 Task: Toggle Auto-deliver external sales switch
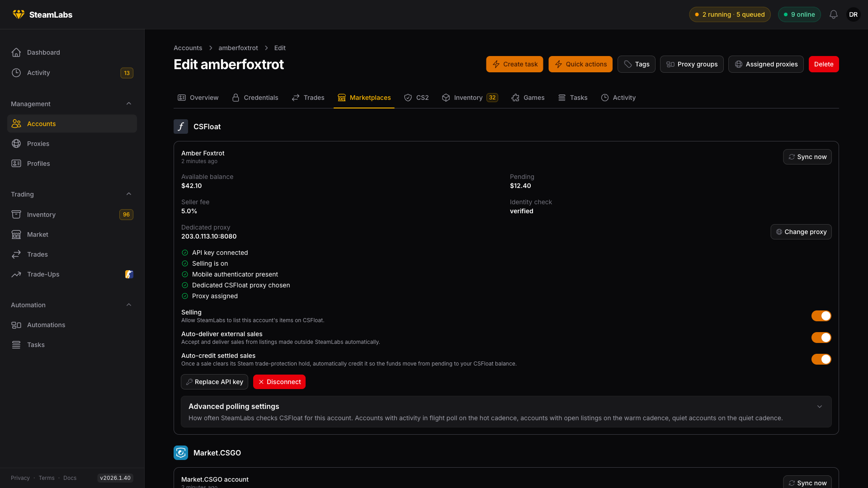pyautogui.click(x=821, y=338)
